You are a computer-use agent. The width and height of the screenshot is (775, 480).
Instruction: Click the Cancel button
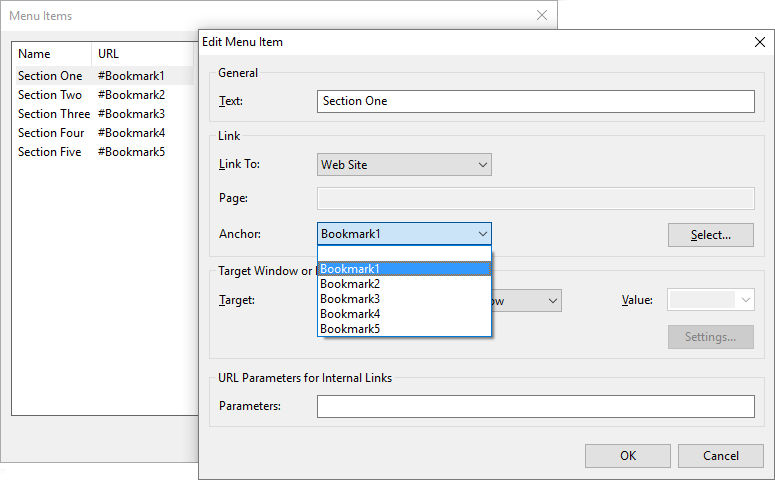click(x=720, y=456)
